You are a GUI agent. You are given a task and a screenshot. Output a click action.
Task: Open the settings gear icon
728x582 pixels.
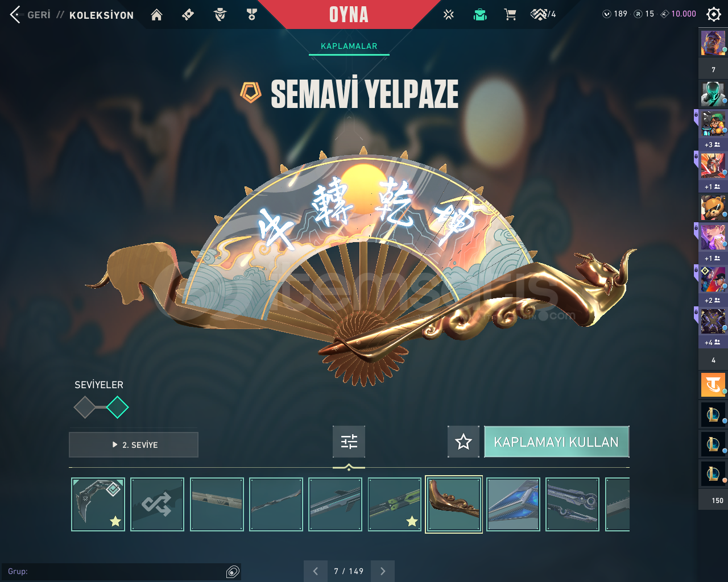[713, 14]
